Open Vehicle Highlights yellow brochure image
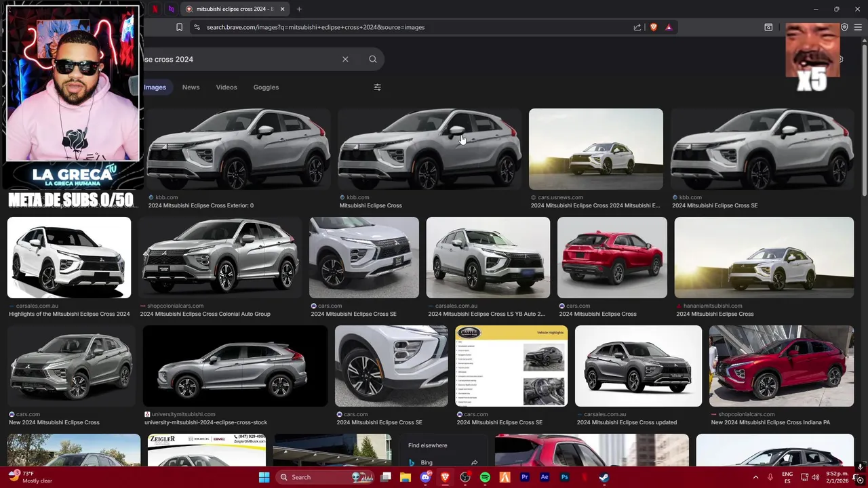This screenshot has height=488, width=868. click(x=511, y=366)
